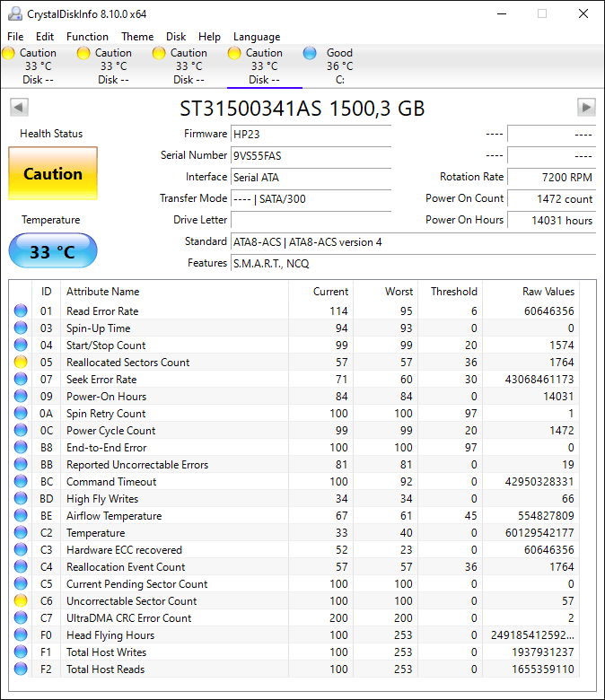Click the Standard field ATA8-ACS version 4

click(414, 242)
